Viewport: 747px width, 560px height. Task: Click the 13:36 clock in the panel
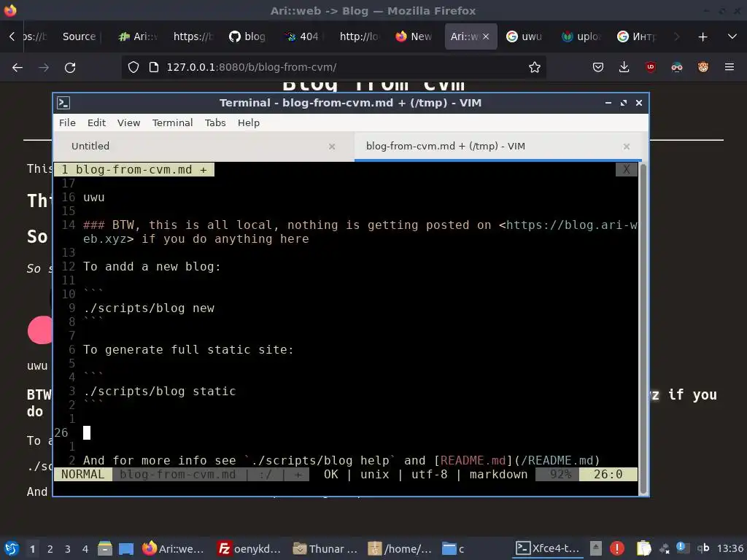729,548
